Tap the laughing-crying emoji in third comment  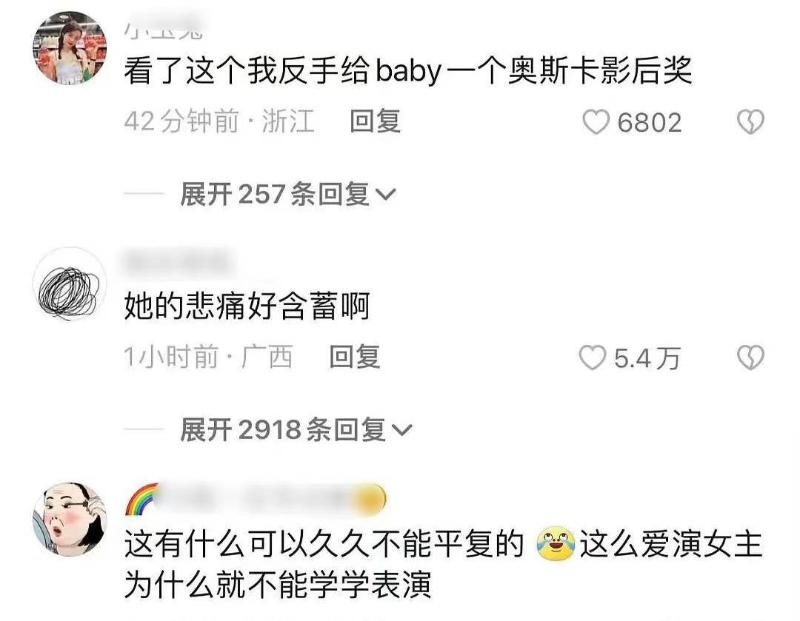pos(556,545)
